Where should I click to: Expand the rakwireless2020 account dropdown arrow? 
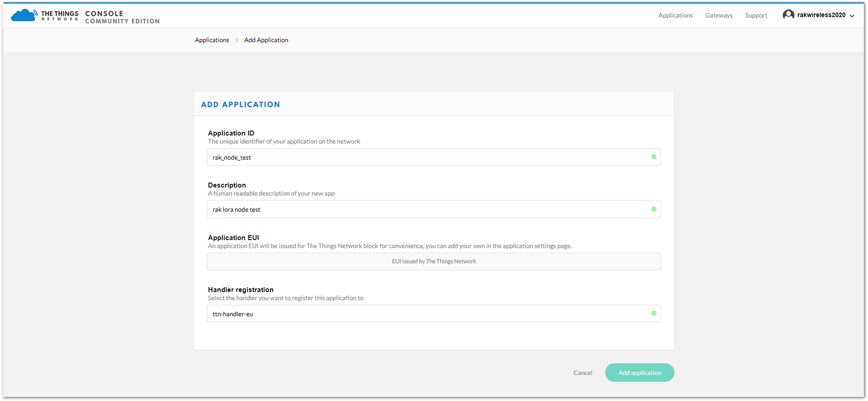pyautogui.click(x=852, y=15)
